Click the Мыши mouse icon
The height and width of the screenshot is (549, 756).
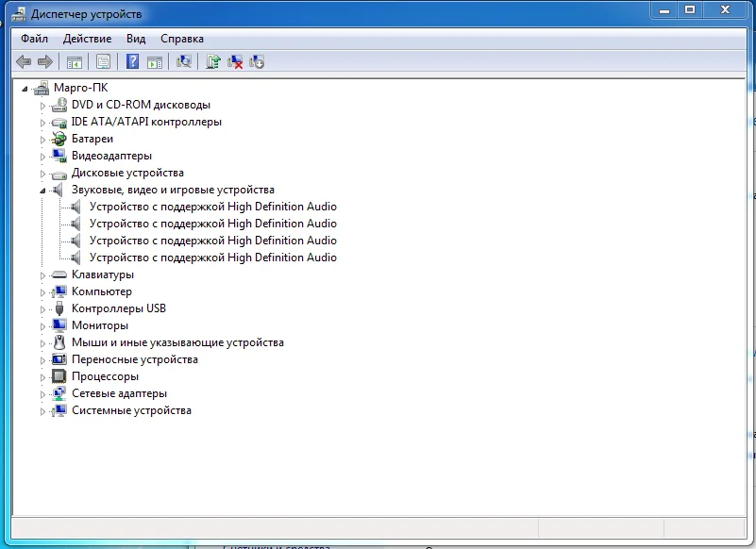pyautogui.click(x=59, y=342)
